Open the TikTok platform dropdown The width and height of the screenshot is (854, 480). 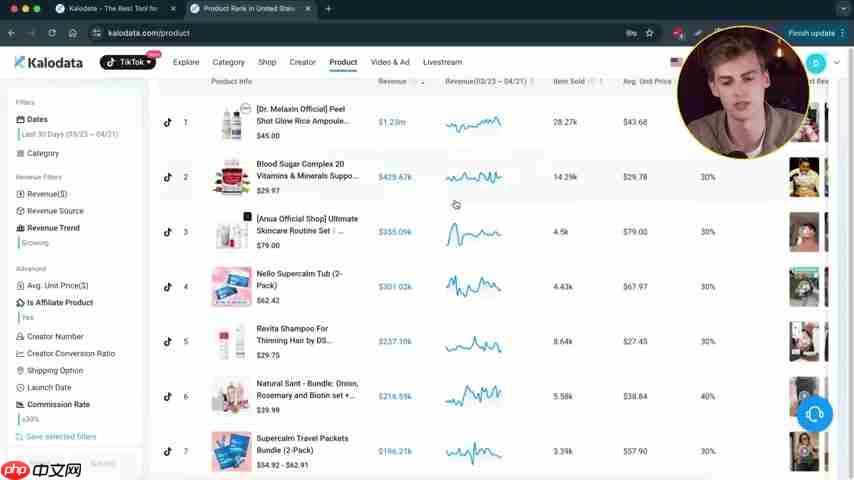[128, 62]
